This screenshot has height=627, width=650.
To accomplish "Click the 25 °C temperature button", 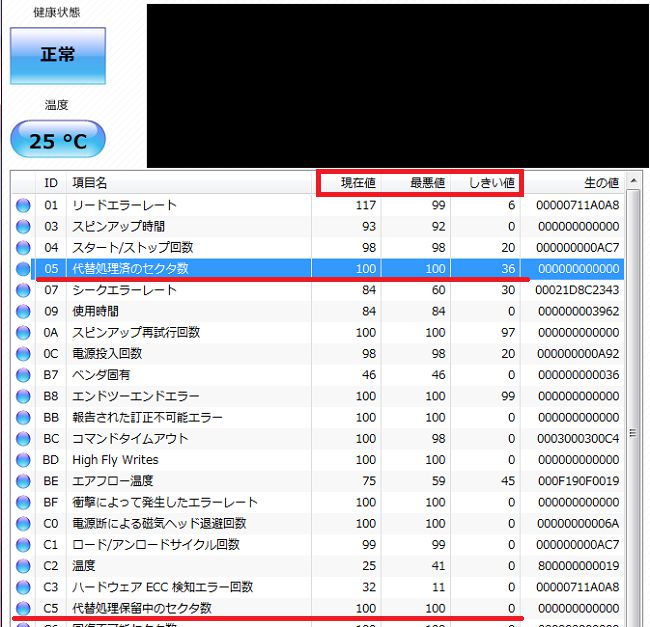I will (x=58, y=139).
